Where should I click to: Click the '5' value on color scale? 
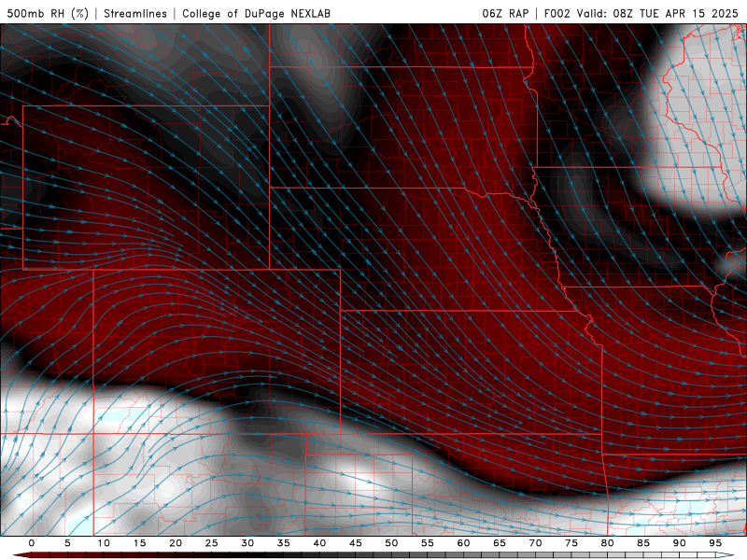click(67, 543)
